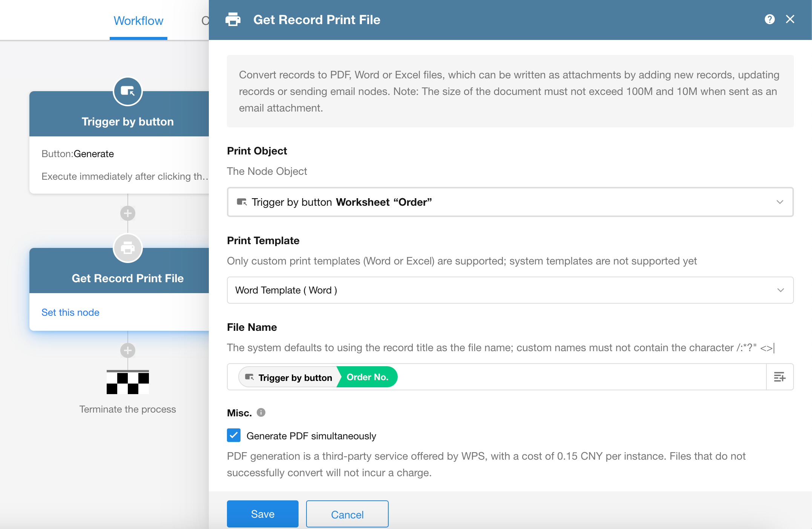Click the Trigger by button node icon
The image size is (812, 529).
(x=128, y=91)
